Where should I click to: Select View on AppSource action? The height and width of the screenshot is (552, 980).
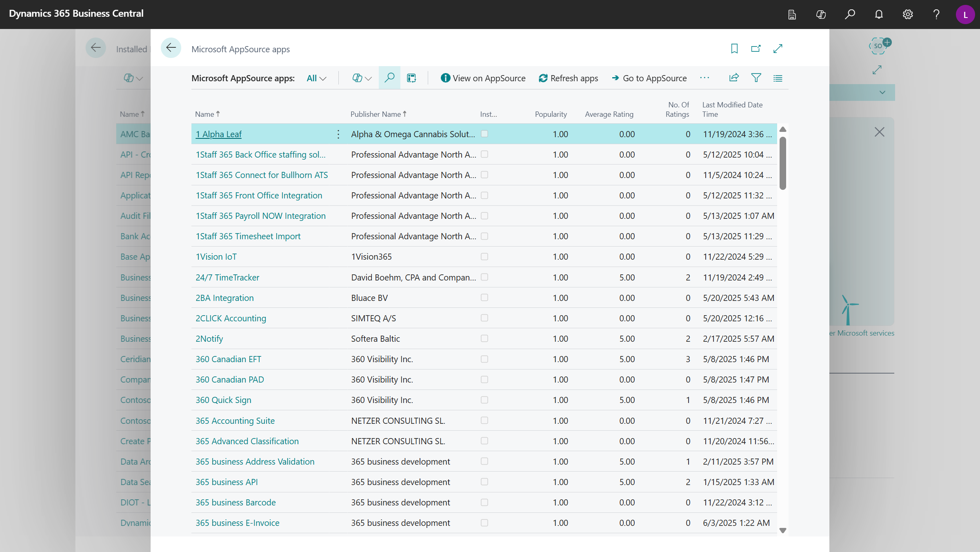click(x=483, y=78)
